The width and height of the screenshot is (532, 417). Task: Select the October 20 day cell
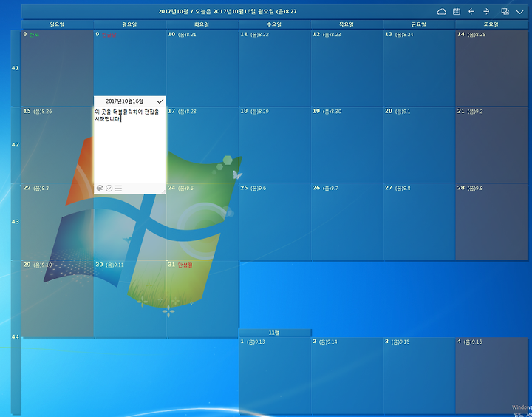point(419,146)
